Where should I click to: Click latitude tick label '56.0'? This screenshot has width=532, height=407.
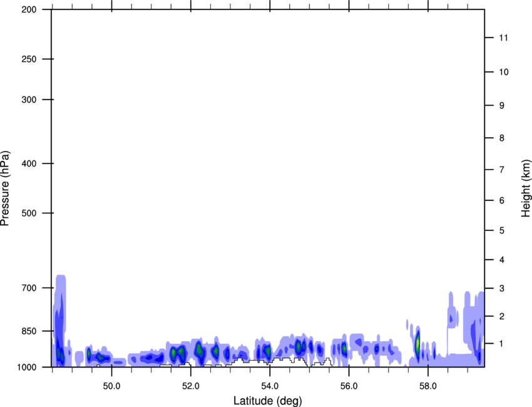[x=349, y=386]
